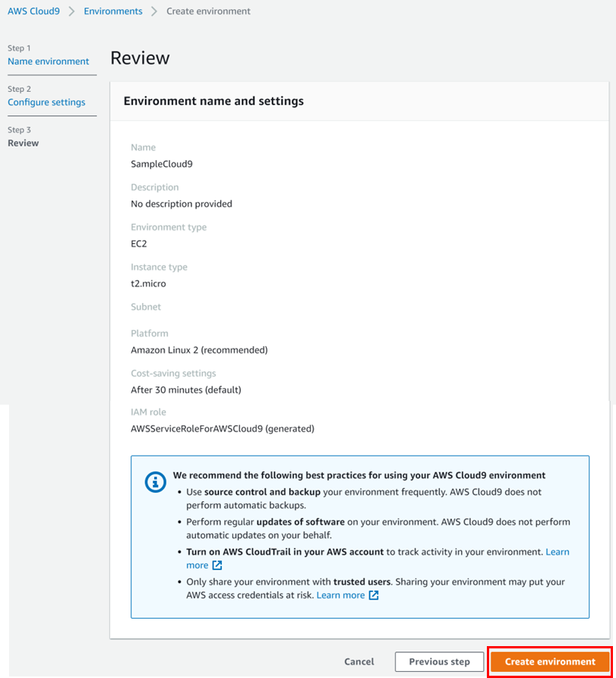
Task: Click the AWSServiceRoleForAWSCloud9 IAM role value
Action: point(222,429)
